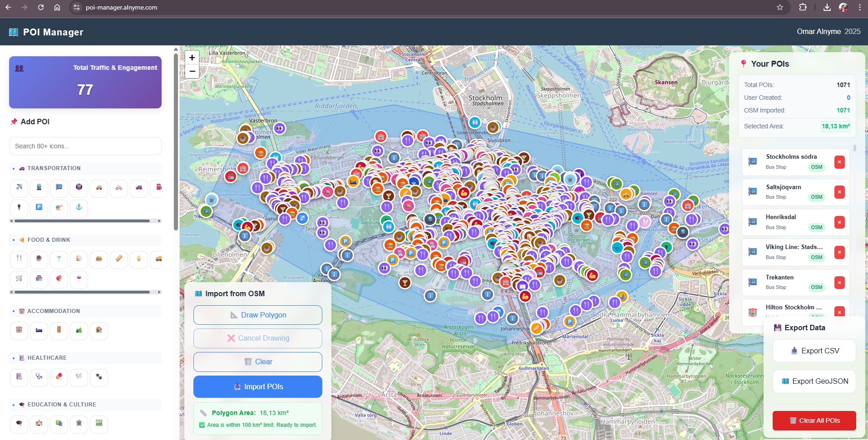Zoom out of the map
The width and height of the screenshot is (868, 440).
[x=192, y=71]
